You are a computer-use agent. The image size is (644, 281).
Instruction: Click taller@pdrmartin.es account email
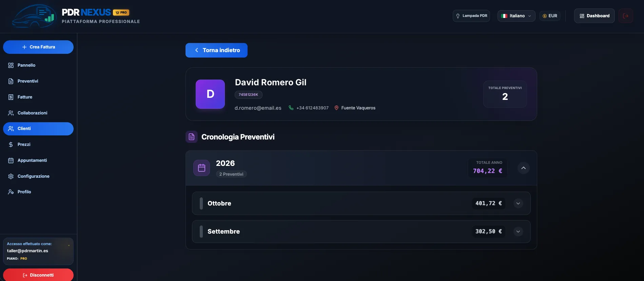point(27,251)
